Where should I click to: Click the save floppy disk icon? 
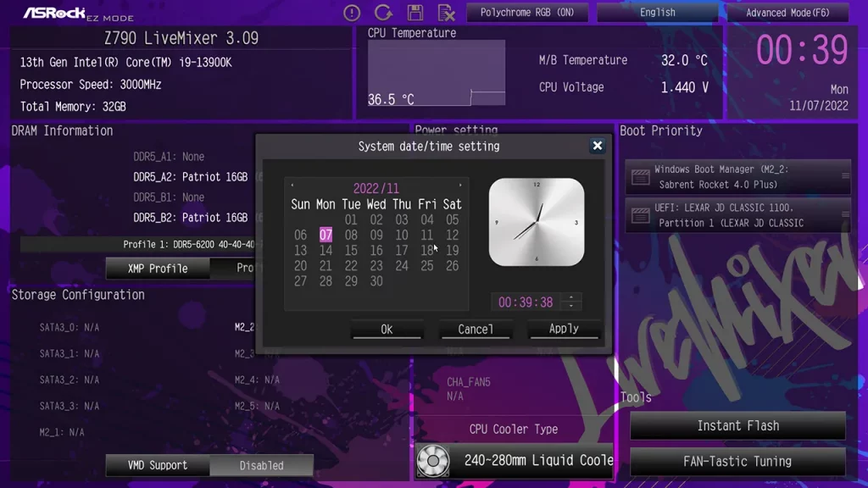[x=415, y=12]
